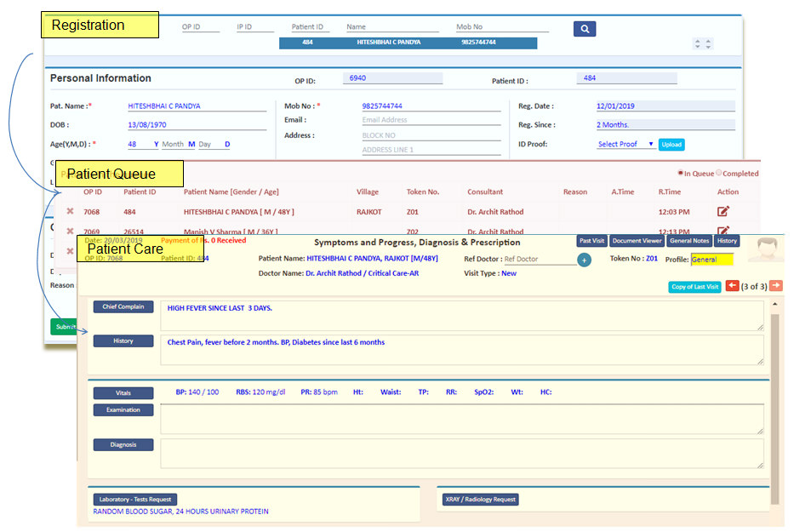The image size is (794, 532).
Task: Open General Notes tab
Action: [689, 241]
